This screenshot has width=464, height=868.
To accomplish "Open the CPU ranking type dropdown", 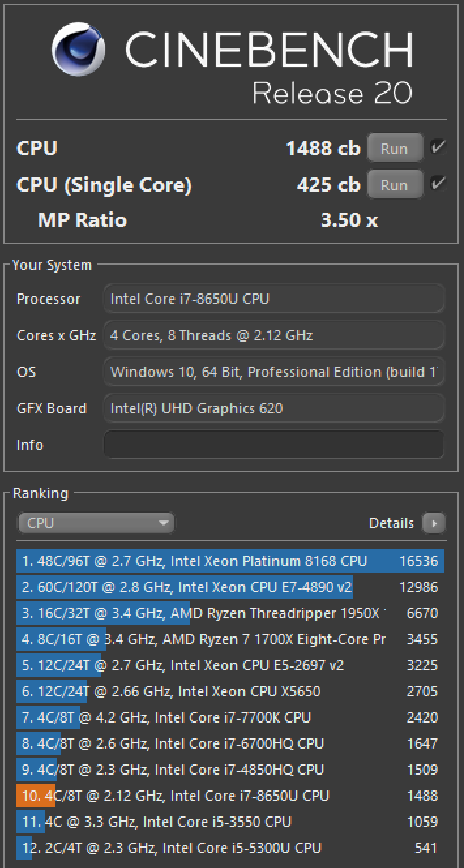I will [96, 523].
